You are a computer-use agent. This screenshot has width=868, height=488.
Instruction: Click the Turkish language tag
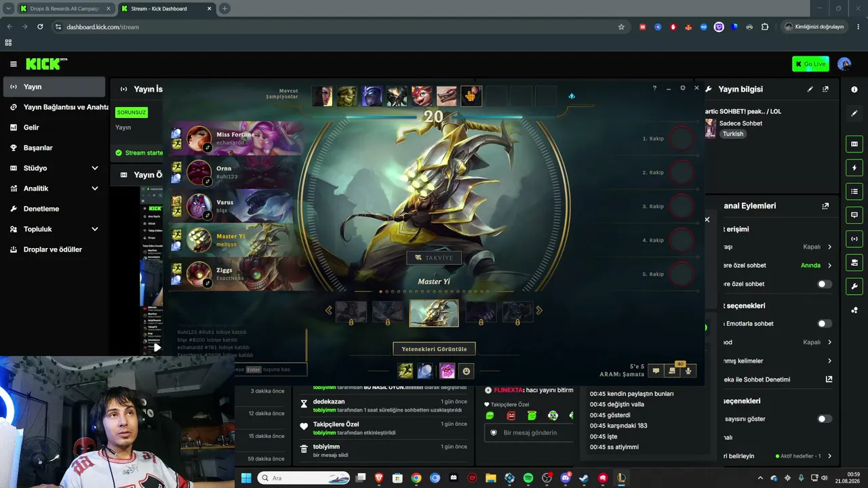point(733,134)
